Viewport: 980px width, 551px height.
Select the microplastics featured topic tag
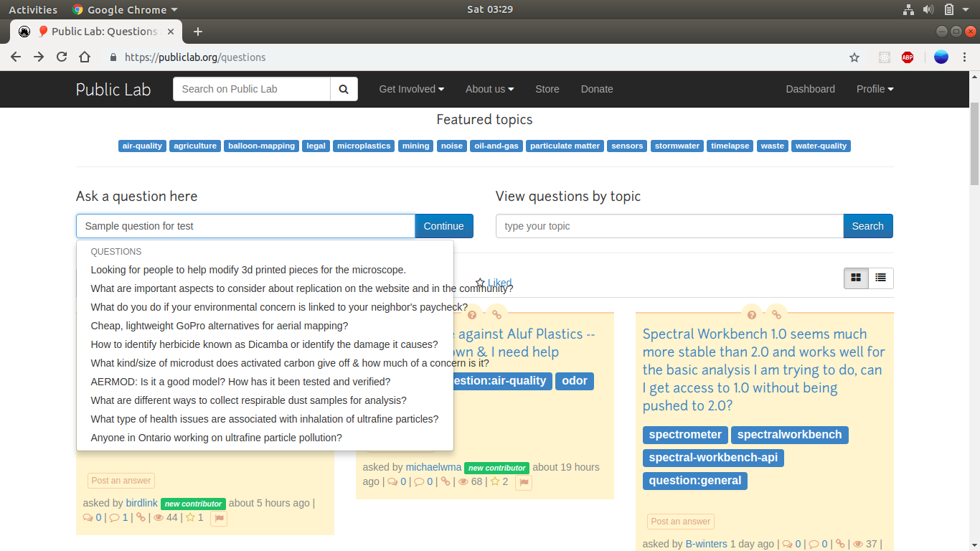click(364, 146)
